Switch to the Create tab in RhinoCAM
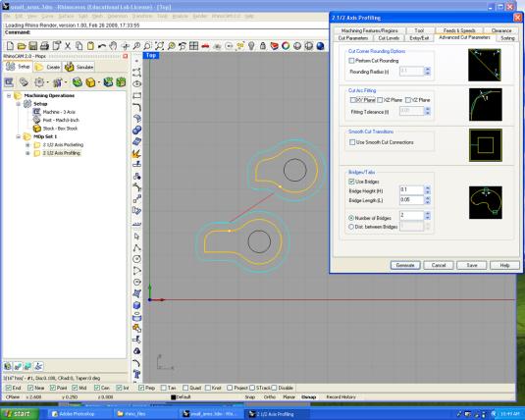This screenshot has height=420, width=525. pos(48,67)
